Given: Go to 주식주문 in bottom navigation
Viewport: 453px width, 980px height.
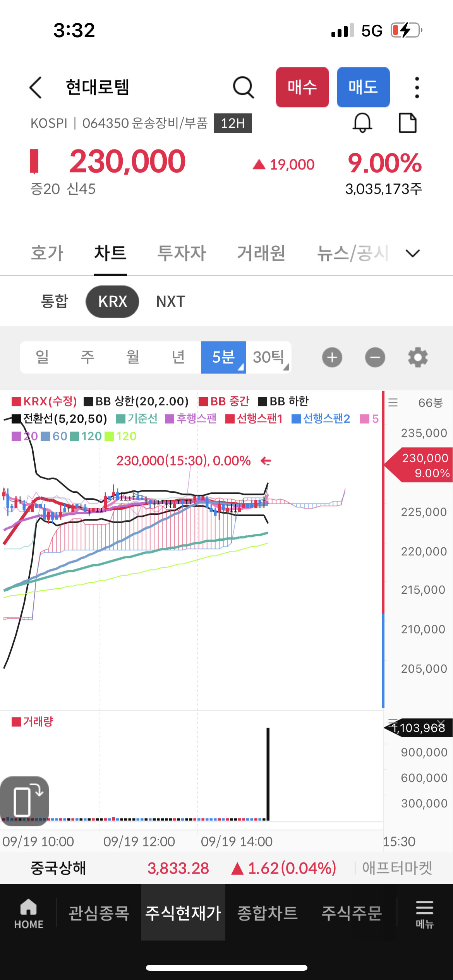Looking at the screenshot, I should pos(352,913).
